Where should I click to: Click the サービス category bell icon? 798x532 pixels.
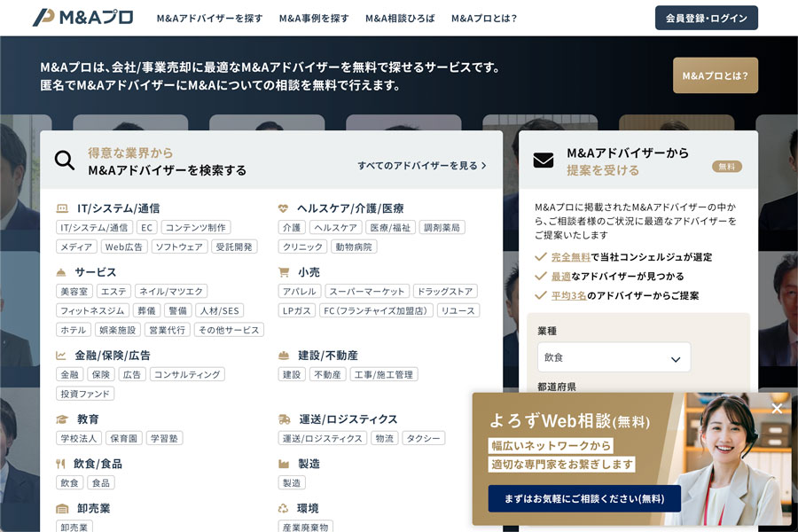61,272
